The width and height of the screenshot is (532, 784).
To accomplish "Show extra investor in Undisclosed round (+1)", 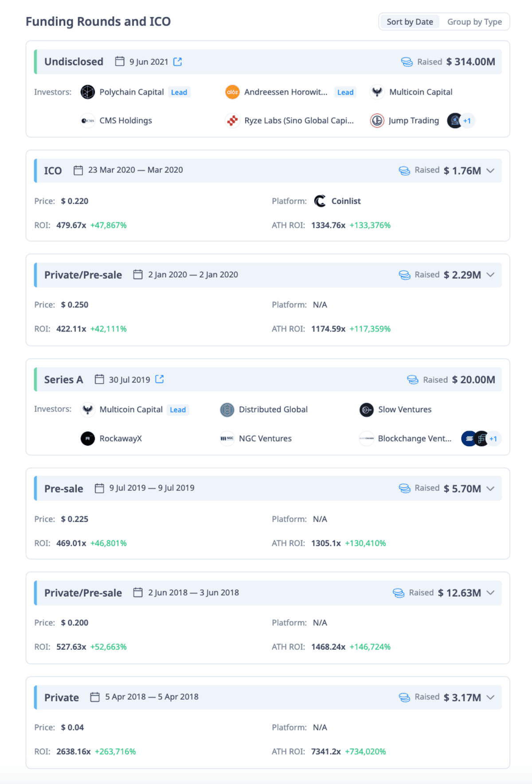I will coord(467,121).
